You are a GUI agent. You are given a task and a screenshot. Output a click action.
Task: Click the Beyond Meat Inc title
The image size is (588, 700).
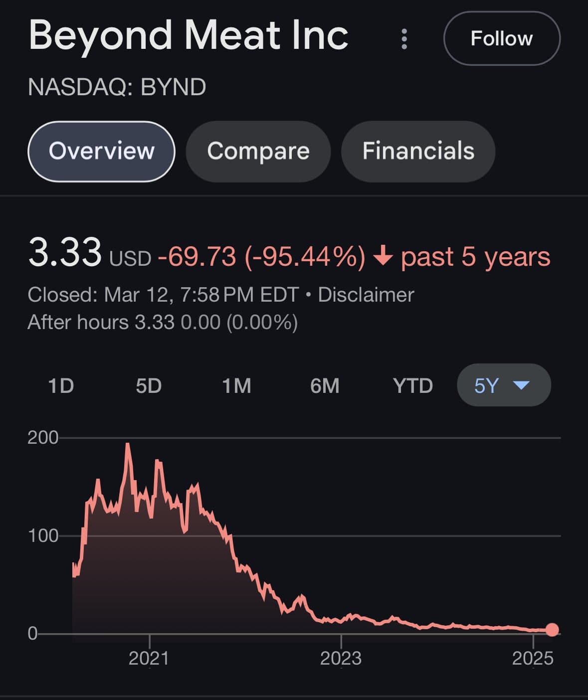[189, 35]
